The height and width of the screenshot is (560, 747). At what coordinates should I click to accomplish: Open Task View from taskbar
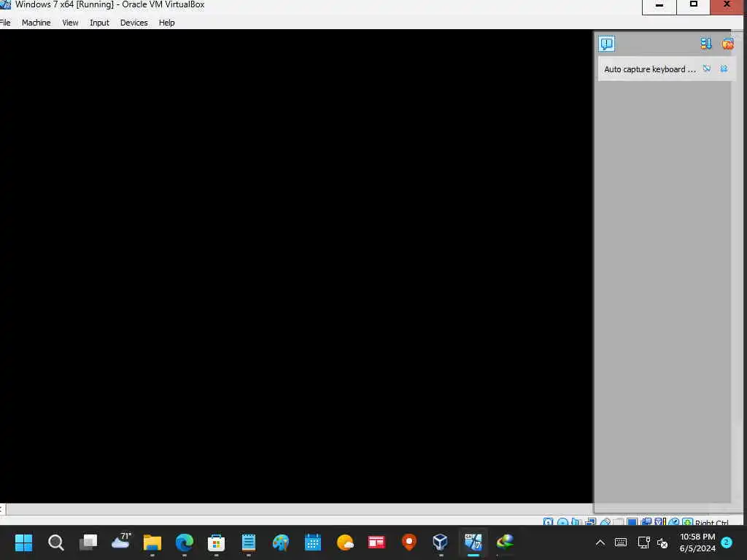tap(88, 542)
